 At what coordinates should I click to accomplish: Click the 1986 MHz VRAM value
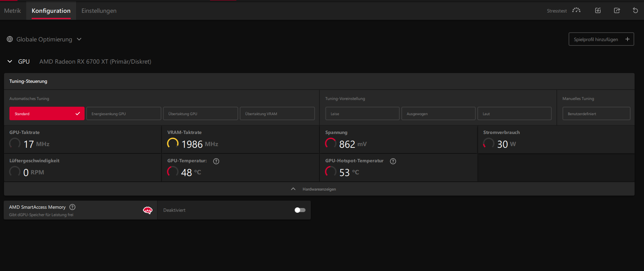[x=200, y=144]
